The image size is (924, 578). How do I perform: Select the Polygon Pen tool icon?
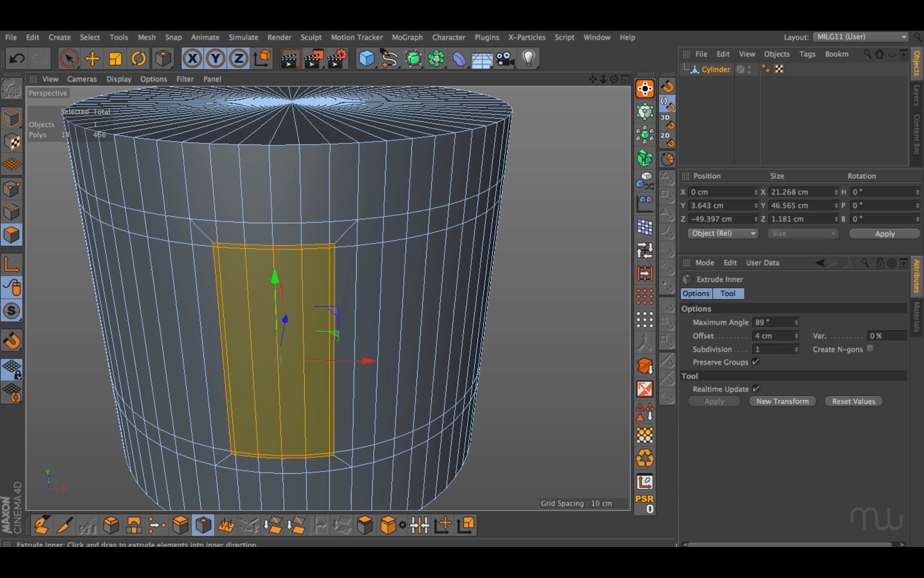42,525
